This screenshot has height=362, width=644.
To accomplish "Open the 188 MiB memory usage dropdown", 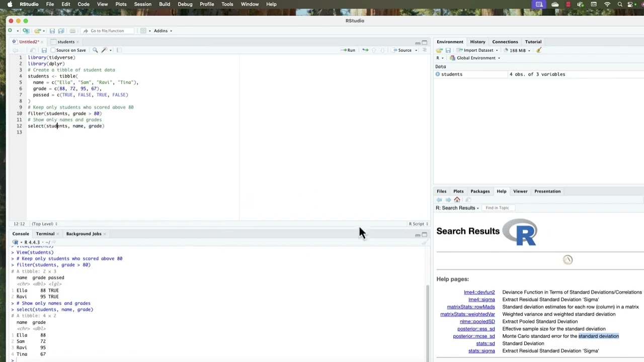I will click(x=517, y=50).
